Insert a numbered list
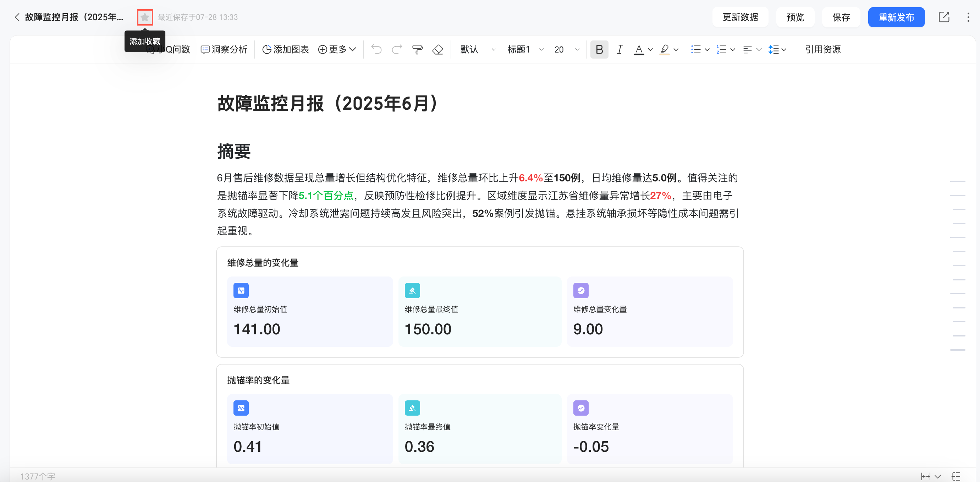Screen dimensions: 980x482 pyautogui.click(x=721, y=49)
